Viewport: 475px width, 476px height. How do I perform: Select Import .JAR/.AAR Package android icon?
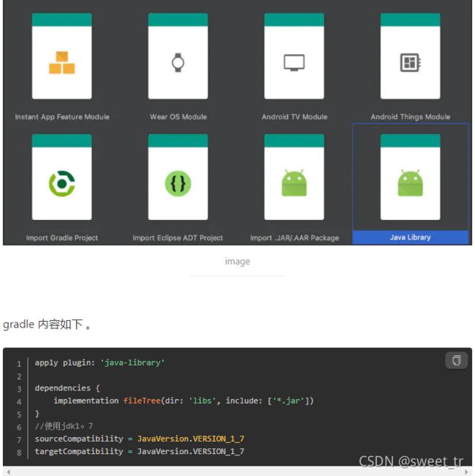(294, 183)
